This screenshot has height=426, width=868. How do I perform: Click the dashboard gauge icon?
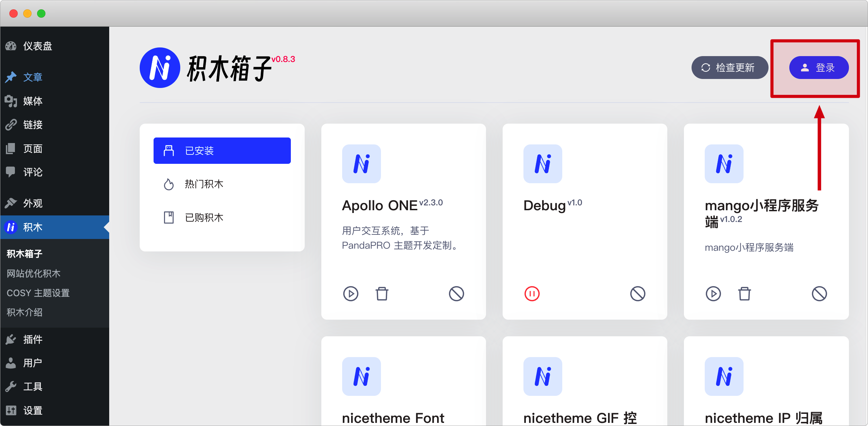coord(11,46)
